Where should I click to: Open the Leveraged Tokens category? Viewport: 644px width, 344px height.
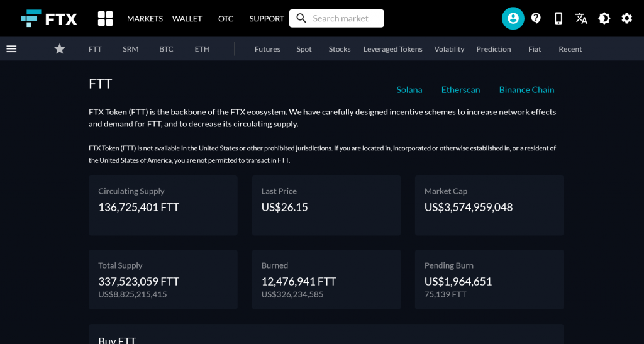pyautogui.click(x=393, y=49)
